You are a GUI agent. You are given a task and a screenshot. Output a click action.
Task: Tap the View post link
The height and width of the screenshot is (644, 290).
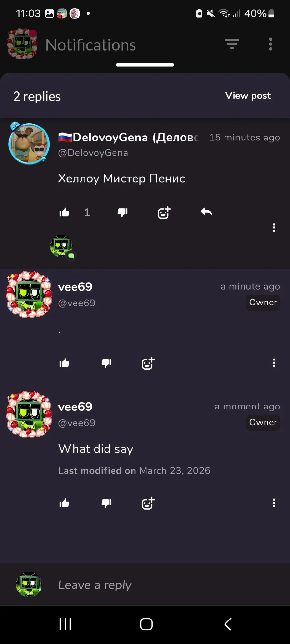coord(248,96)
